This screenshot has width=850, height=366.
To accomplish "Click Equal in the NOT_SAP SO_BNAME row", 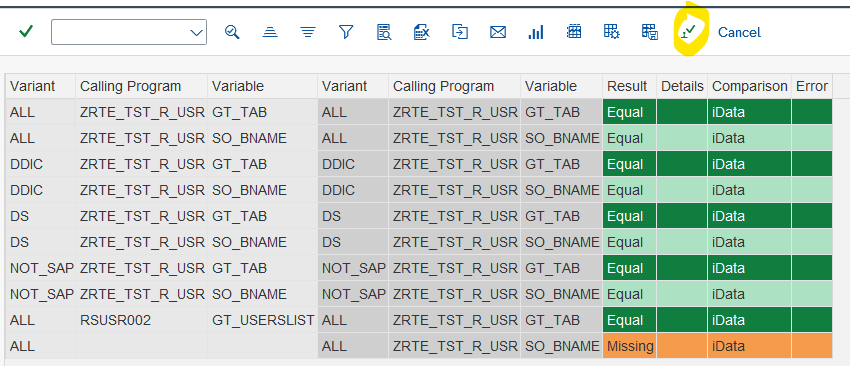I will 629,294.
